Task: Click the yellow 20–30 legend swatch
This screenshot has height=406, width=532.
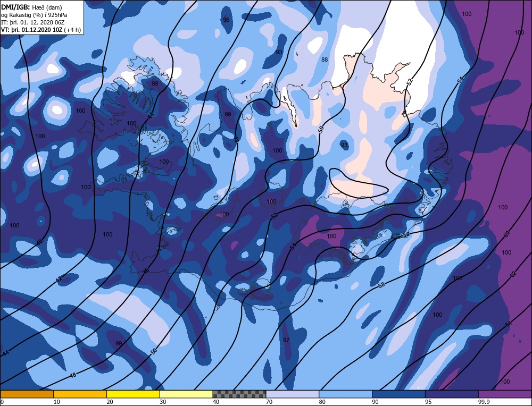Action: (x=133, y=394)
